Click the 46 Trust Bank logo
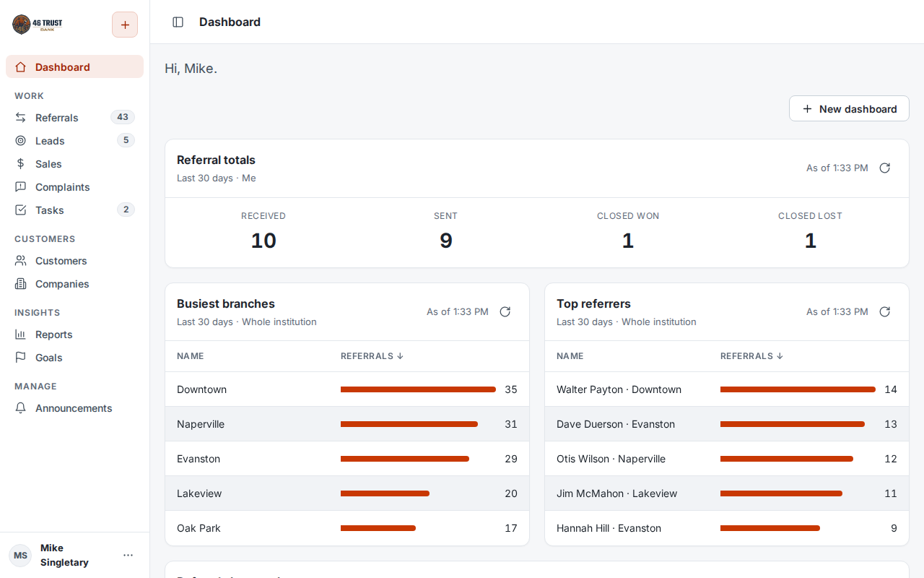This screenshot has height=578, width=924. coord(38,25)
